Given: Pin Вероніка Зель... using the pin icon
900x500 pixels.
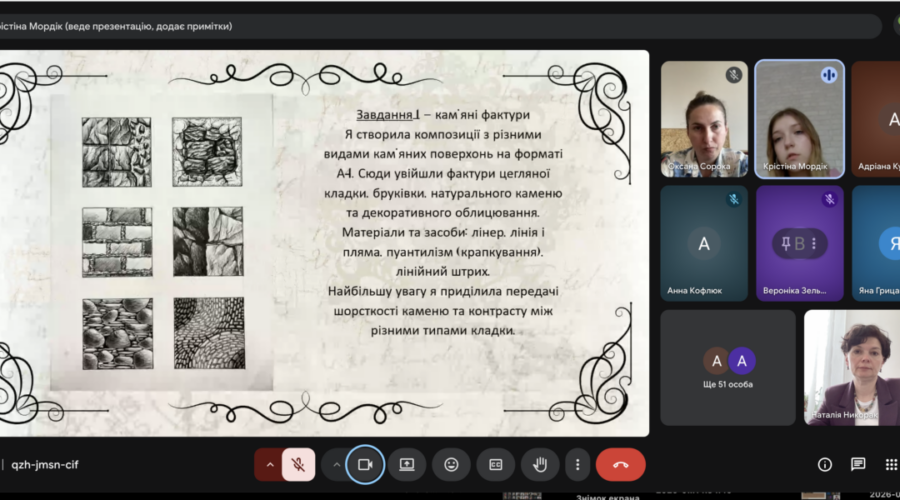Looking at the screenshot, I should 786,243.
